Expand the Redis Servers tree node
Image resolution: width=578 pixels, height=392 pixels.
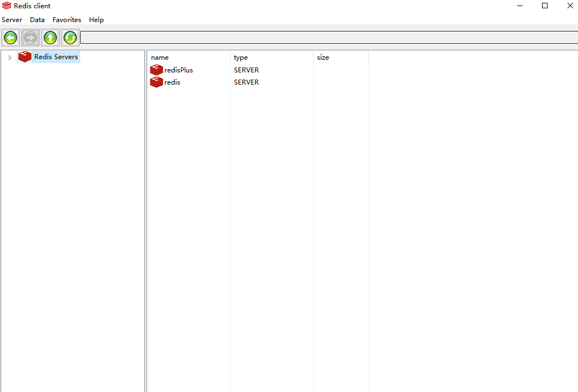tap(9, 58)
